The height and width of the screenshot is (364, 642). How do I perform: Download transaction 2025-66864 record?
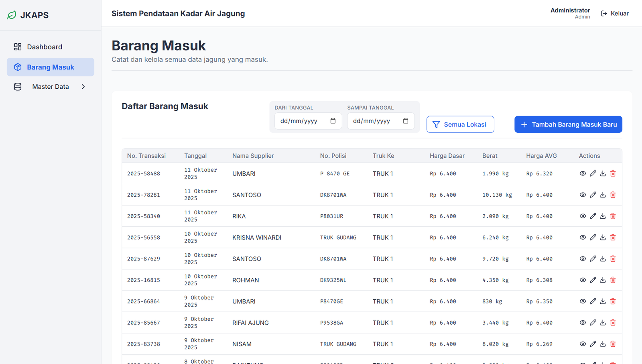[x=603, y=301]
